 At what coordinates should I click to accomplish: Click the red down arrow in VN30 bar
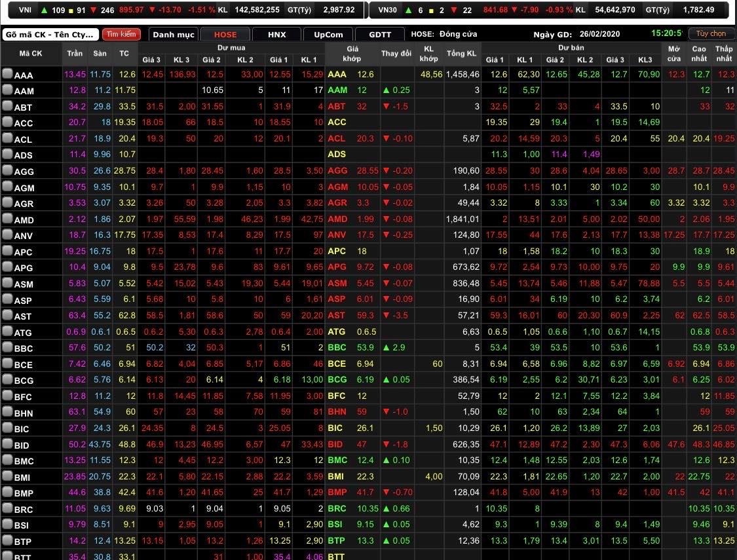(x=453, y=10)
